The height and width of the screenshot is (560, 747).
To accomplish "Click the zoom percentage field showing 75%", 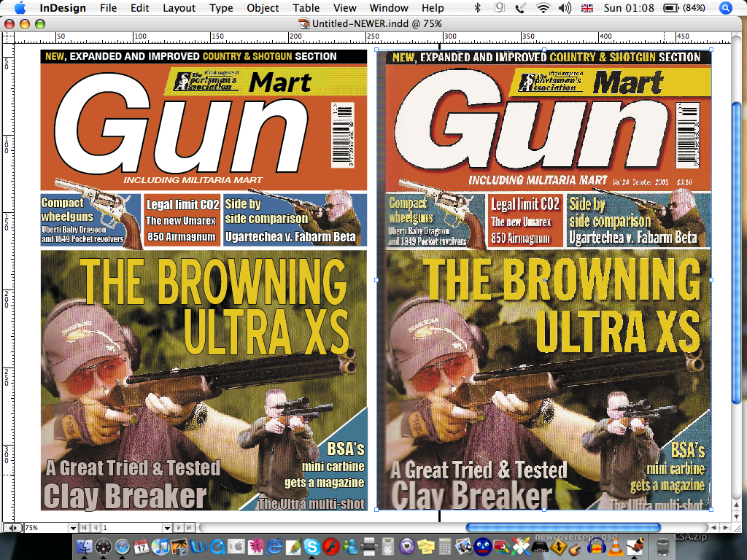I will (x=46, y=528).
